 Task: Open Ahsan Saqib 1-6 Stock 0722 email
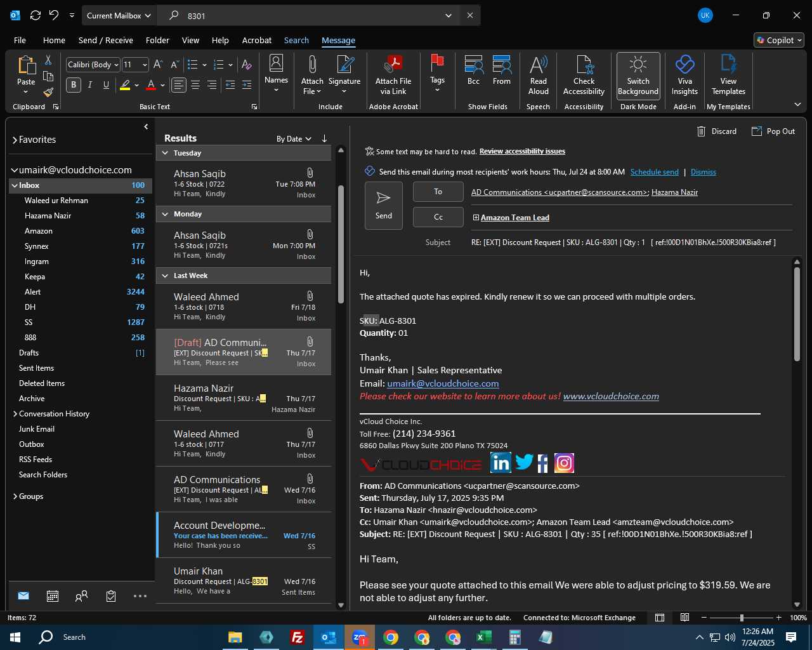pyautogui.click(x=244, y=184)
